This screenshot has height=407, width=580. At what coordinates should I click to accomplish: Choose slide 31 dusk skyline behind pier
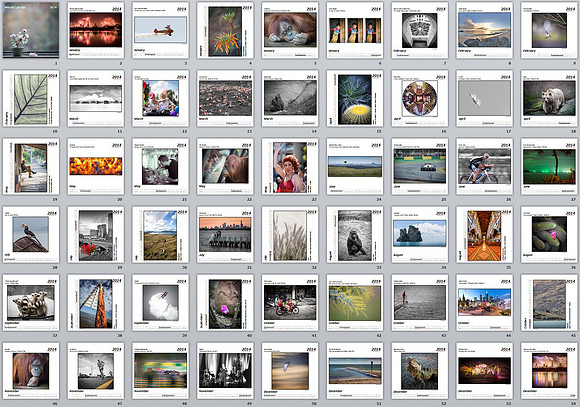pos(225,235)
